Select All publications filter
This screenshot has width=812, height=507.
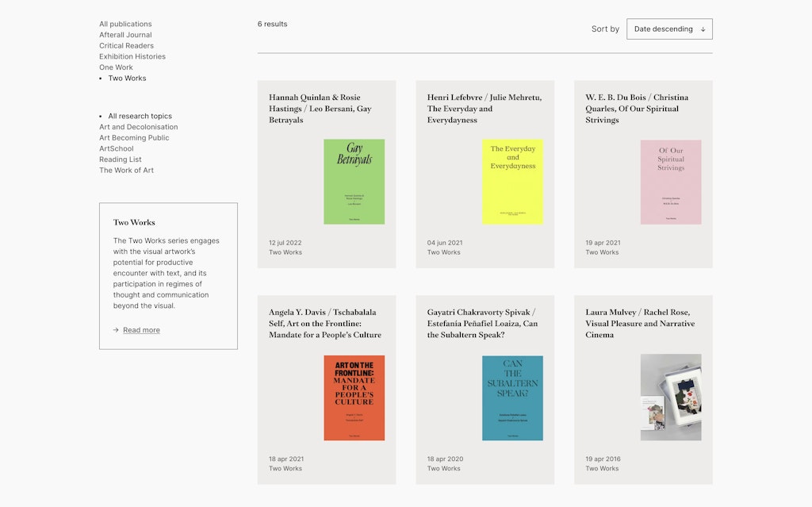(125, 24)
